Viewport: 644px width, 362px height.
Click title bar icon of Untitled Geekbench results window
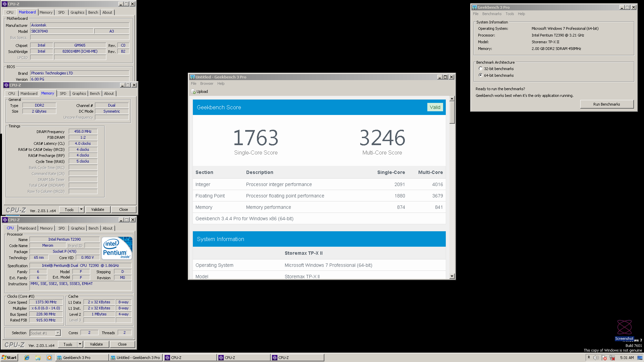(192, 77)
